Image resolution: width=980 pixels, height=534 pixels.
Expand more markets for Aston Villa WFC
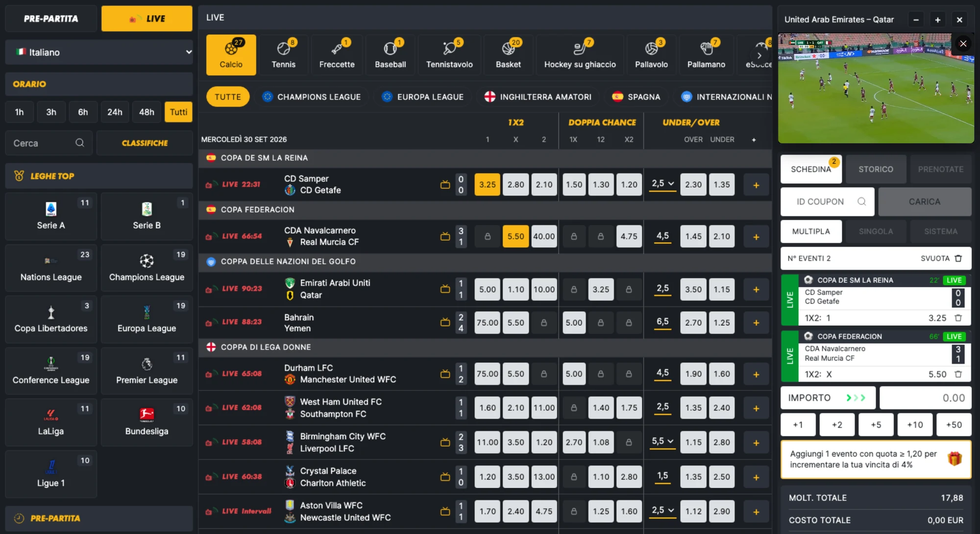coord(756,511)
